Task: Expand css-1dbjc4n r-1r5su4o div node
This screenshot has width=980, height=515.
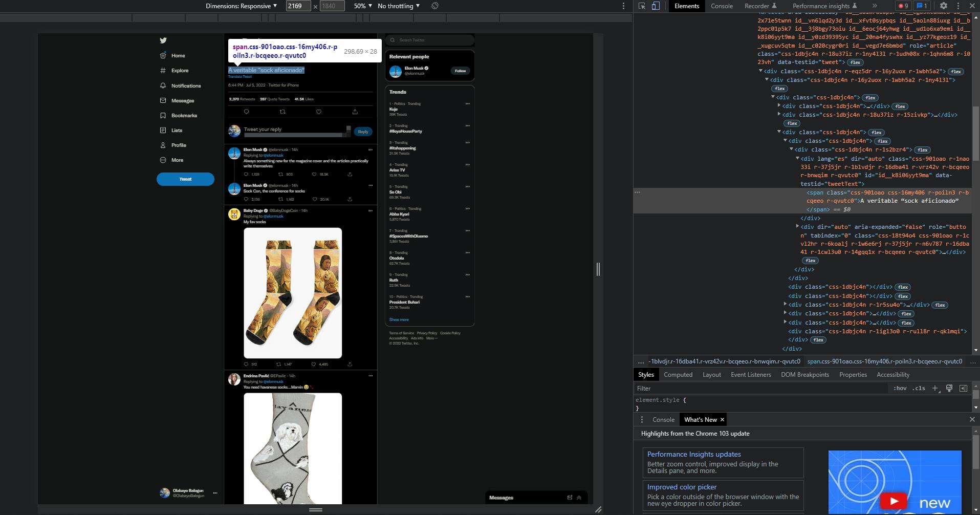Action: click(x=785, y=305)
